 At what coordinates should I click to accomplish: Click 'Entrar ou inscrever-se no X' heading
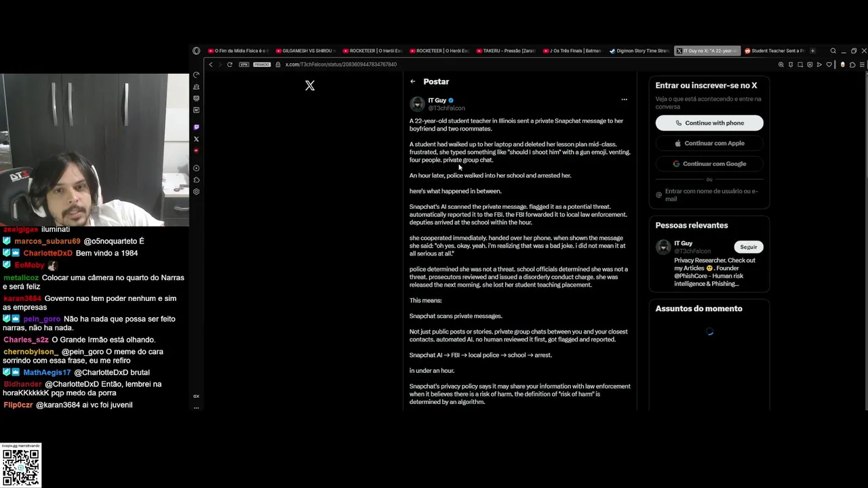pos(707,85)
